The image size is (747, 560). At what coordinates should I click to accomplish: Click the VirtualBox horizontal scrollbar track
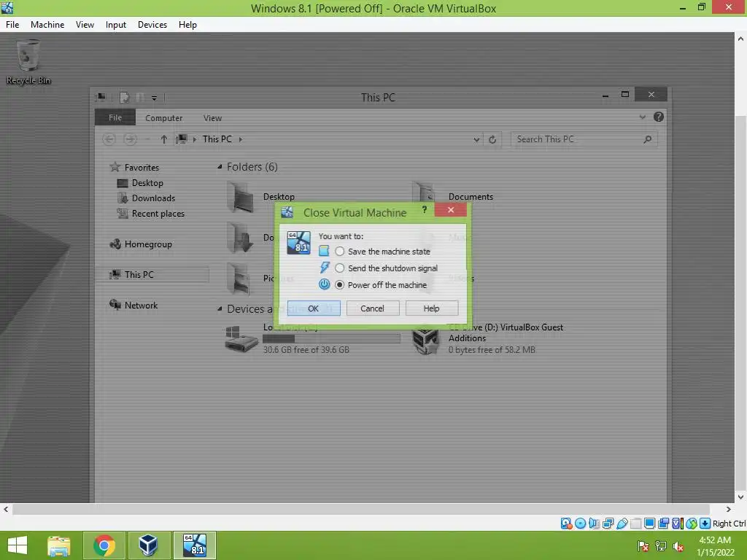pos(361,509)
